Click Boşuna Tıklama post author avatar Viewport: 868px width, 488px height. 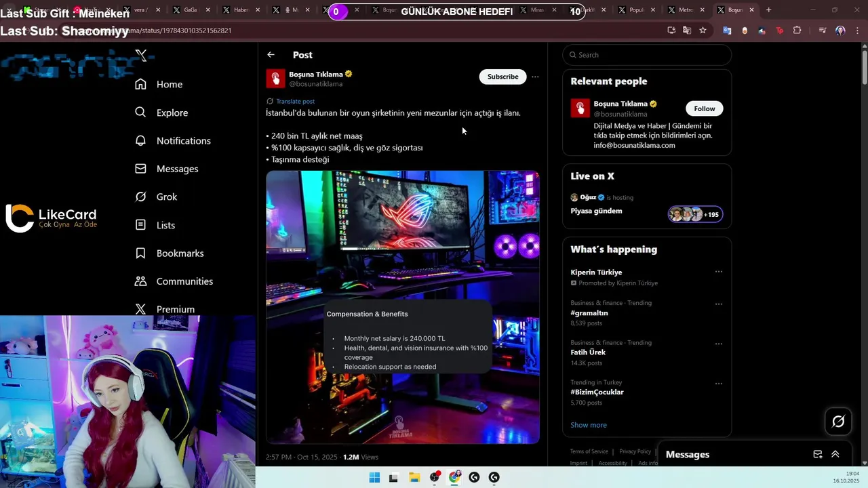[x=275, y=79]
